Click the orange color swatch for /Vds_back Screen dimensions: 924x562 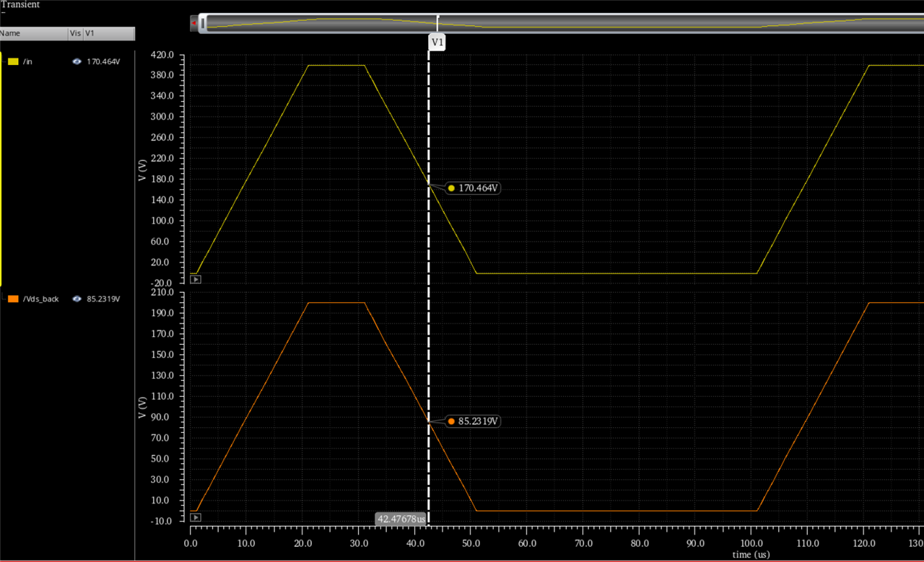[x=13, y=298]
